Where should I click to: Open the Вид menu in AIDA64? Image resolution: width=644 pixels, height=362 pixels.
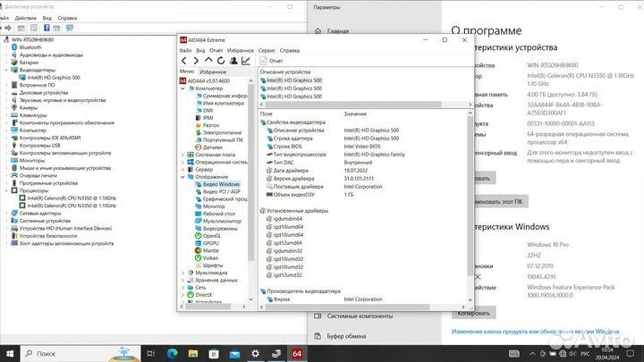click(200, 50)
